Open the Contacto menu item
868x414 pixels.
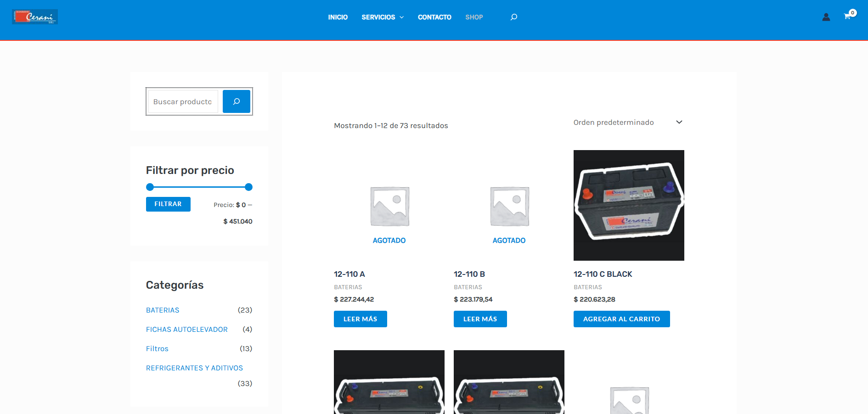(434, 17)
